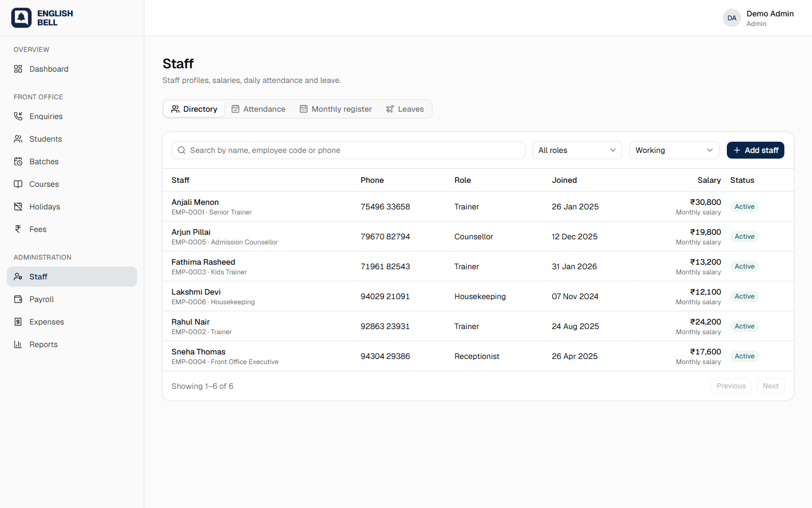Click the Phone column header
This screenshot has height=508, width=812.
click(x=372, y=180)
